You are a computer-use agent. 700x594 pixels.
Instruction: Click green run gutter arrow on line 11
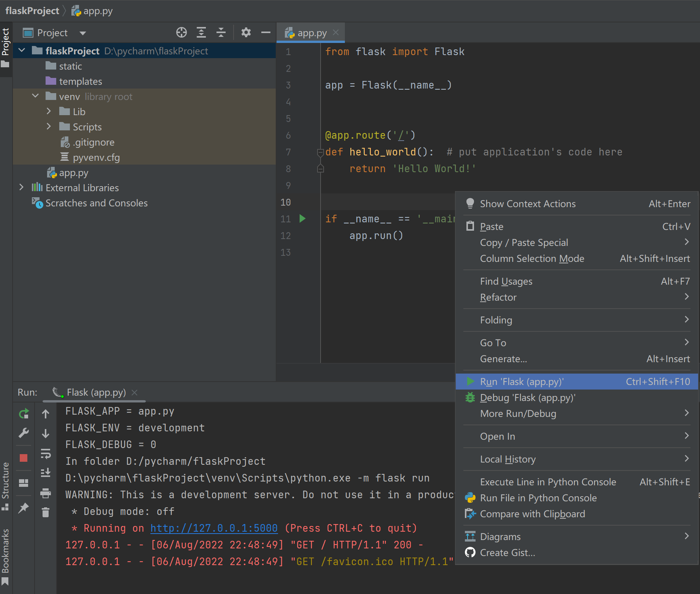(302, 219)
